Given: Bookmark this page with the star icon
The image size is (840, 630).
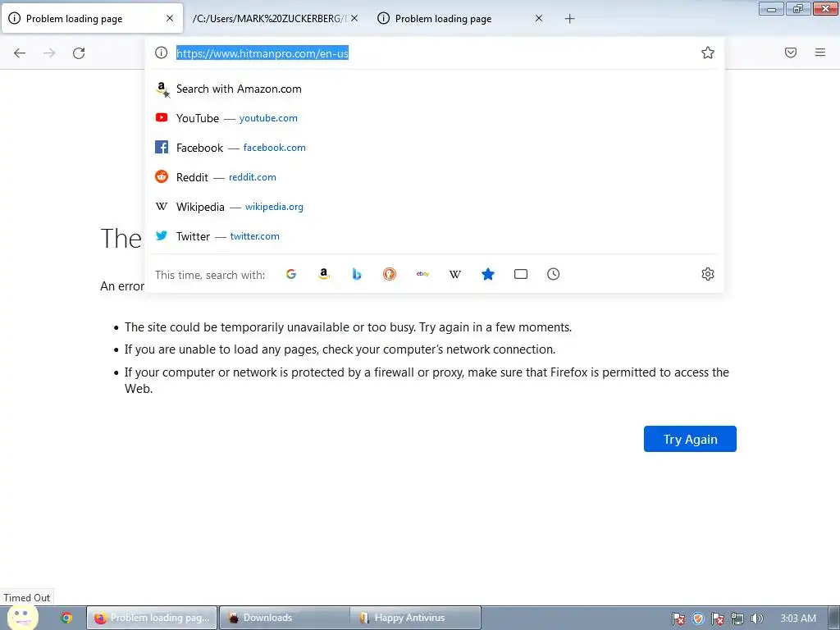Looking at the screenshot, I should 708,52.
